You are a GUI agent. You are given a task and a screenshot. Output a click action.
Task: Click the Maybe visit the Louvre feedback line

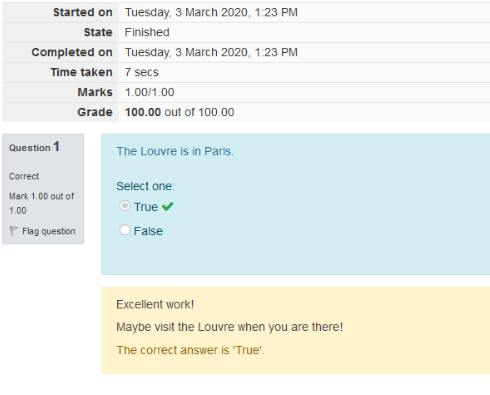pyautogui.click(x=229, y=327)
